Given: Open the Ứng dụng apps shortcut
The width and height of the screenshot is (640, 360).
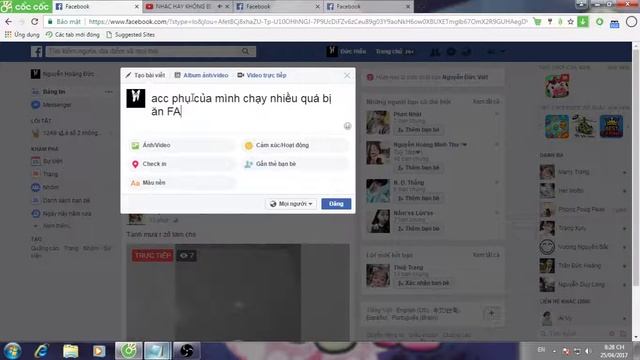Looking at the screenshot, I should [x=22, y=35].
